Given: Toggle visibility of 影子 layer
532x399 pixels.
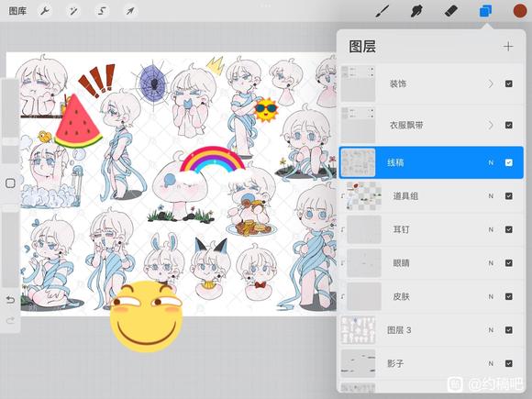Looking at the screenshot, I should click(x=508, y=363).
